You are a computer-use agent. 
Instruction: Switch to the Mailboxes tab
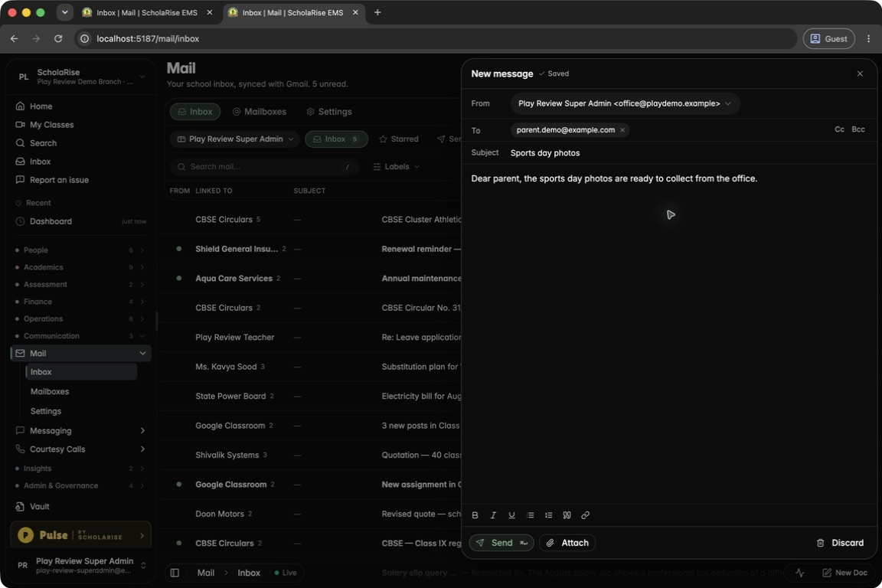coord(260,112)
